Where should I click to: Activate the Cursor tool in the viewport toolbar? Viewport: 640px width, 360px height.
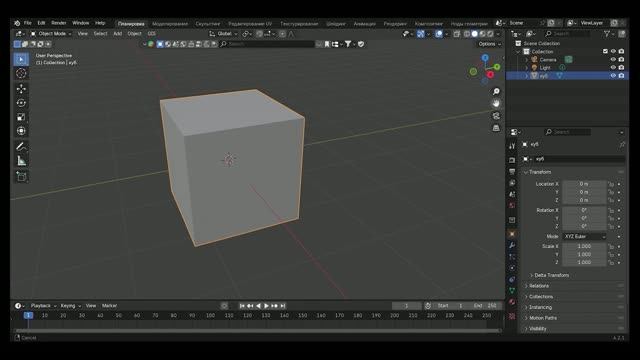pos(21,73)
